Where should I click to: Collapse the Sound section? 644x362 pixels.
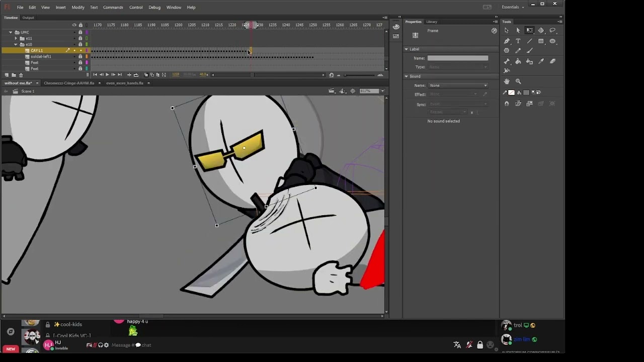tap(407, 76)
